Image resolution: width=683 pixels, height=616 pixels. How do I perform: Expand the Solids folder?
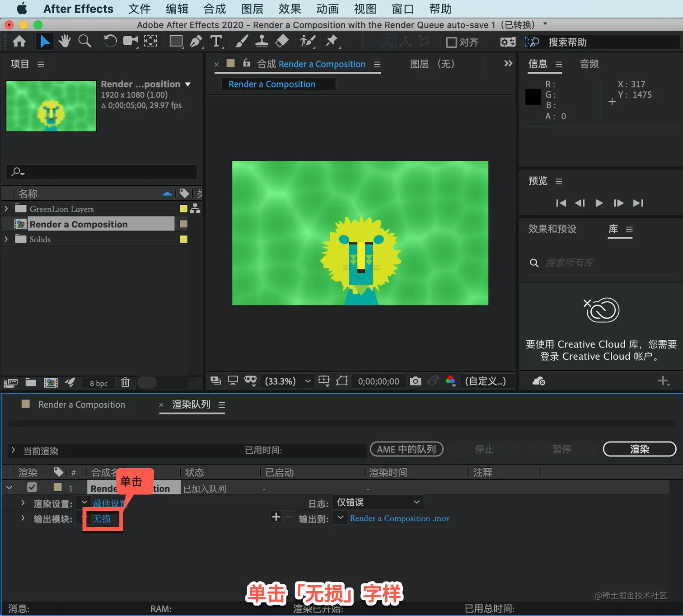coord(6,239)
